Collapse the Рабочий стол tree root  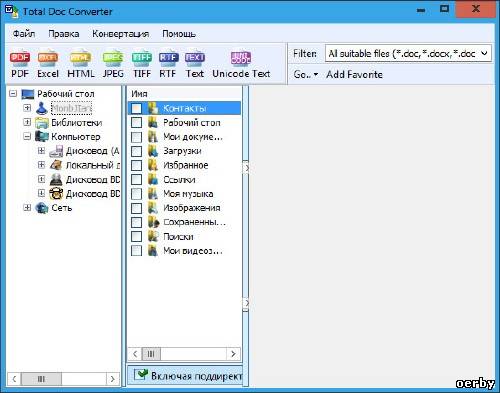pyautogui.click(x=13, y=93)
